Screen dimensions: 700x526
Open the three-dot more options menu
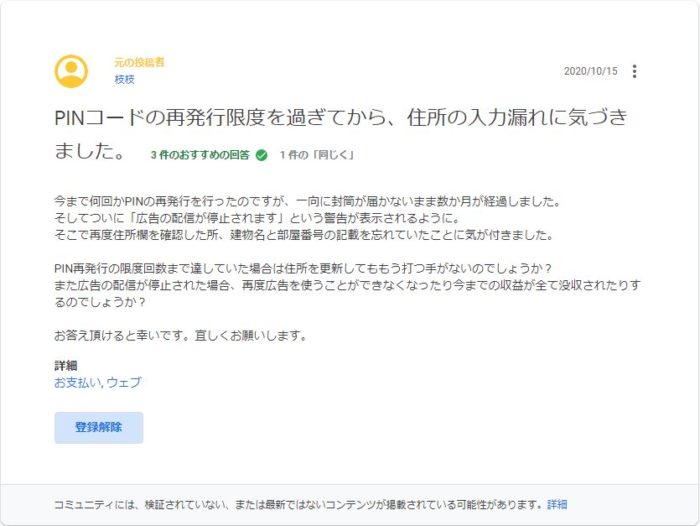coord(634,71)
